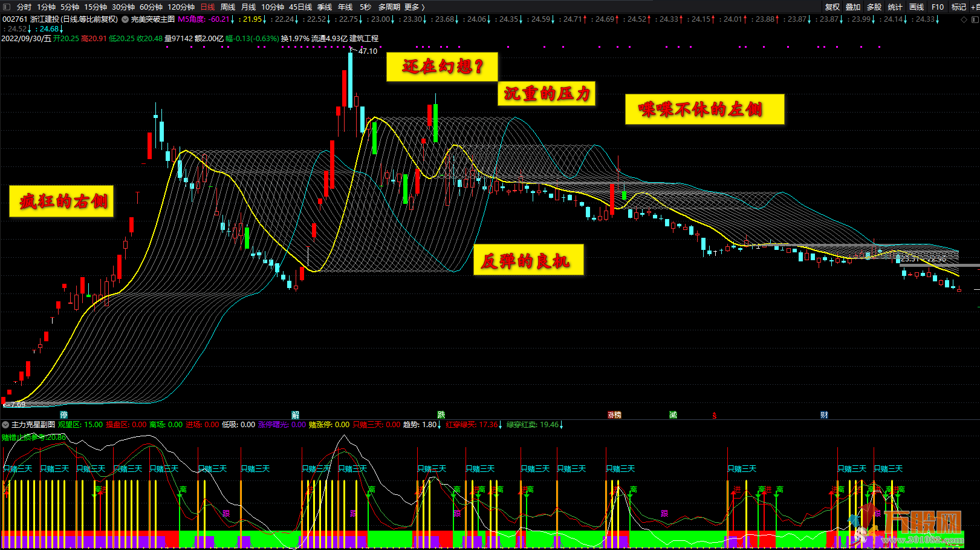Click the 跌 event marker on timeline

coord(441,414)
